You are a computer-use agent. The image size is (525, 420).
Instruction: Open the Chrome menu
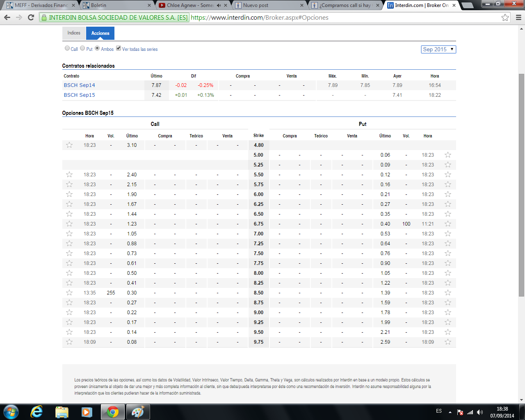pyautogui.click(x=518, y=17)
